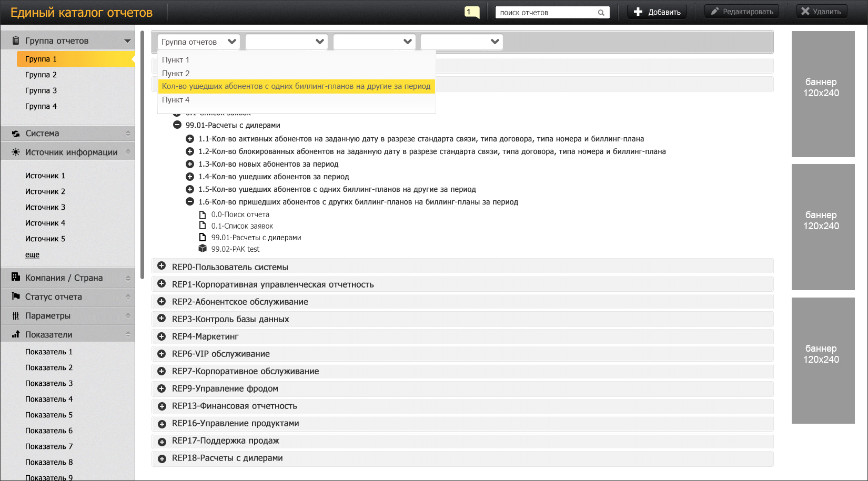Open the fourth empty filter dropdown
This screenshot has width=868, height=481.
462,42
